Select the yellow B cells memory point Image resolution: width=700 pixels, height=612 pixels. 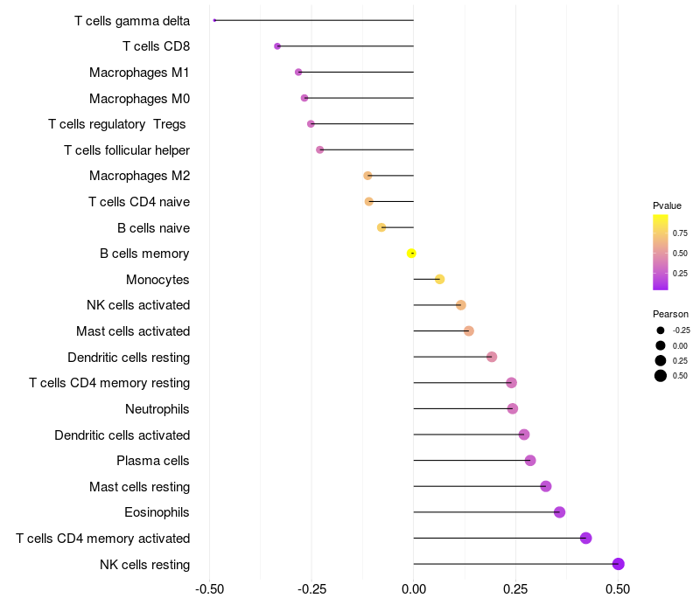(411, 254)
